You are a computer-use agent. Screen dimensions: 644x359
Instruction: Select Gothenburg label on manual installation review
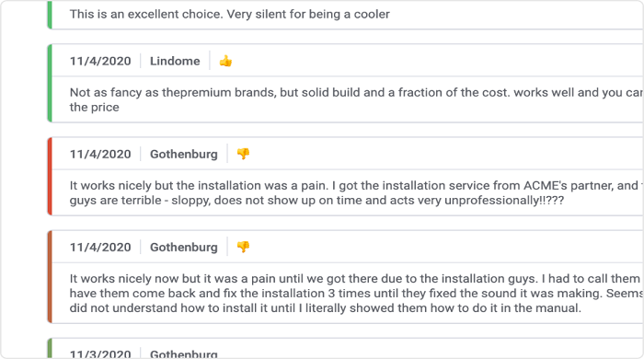click(x=184, y=248)
